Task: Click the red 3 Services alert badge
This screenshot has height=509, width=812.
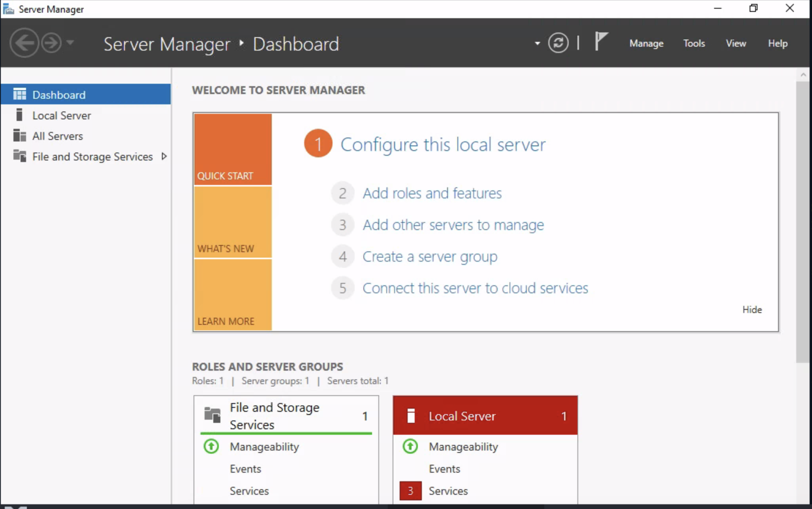Action: (x=410, y=491)
